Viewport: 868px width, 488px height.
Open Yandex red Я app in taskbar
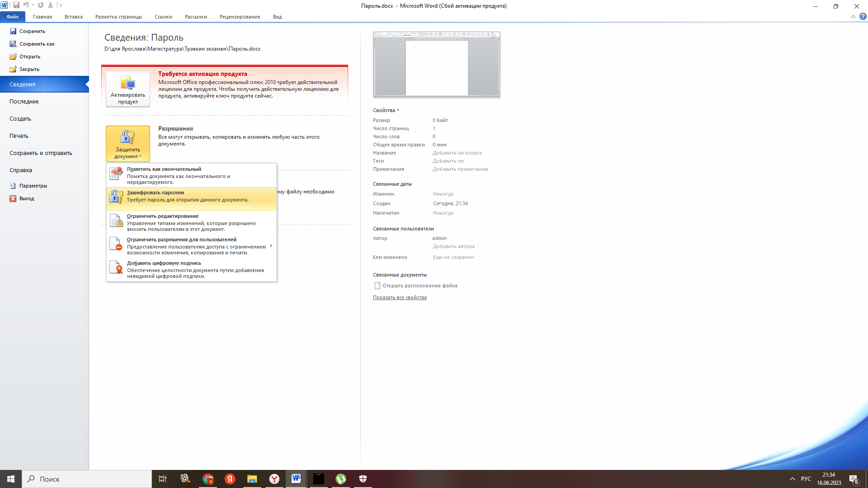tap(230, 479)
